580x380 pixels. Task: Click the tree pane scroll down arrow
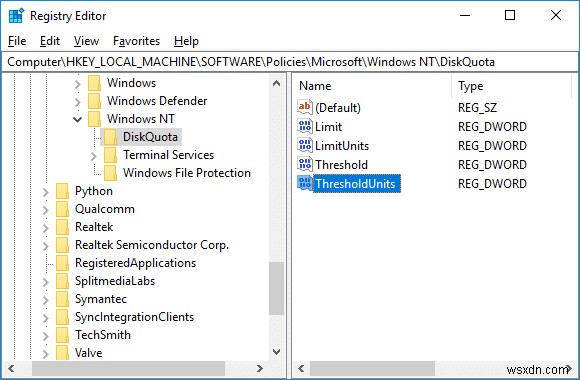point(276,352)
